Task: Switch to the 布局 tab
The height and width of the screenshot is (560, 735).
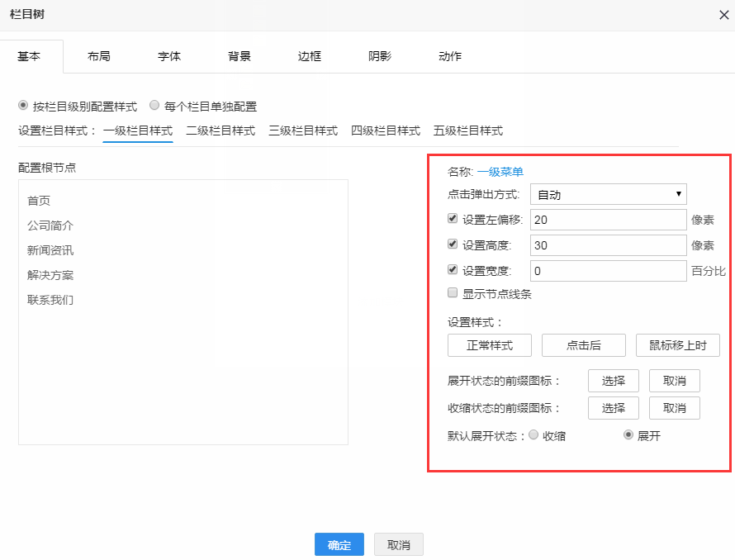Action: coord(99,56)
